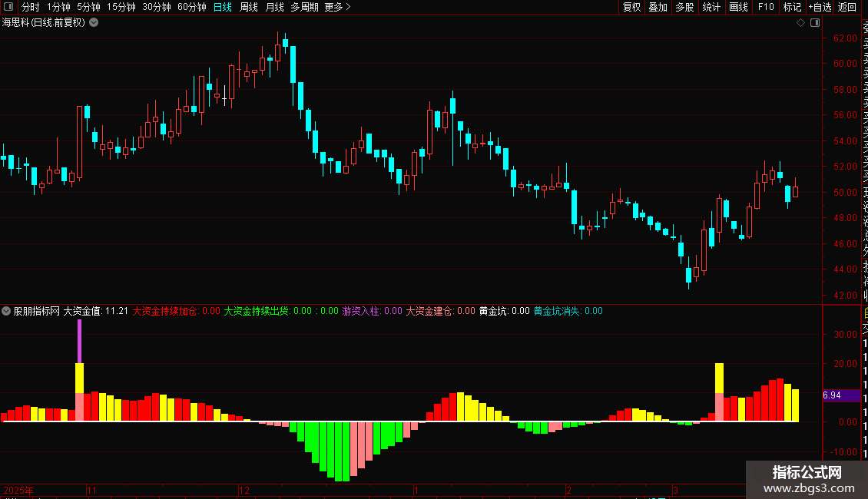Open the 多周期 multi-period view
868x499 pixels.
(x=304, y=7)
